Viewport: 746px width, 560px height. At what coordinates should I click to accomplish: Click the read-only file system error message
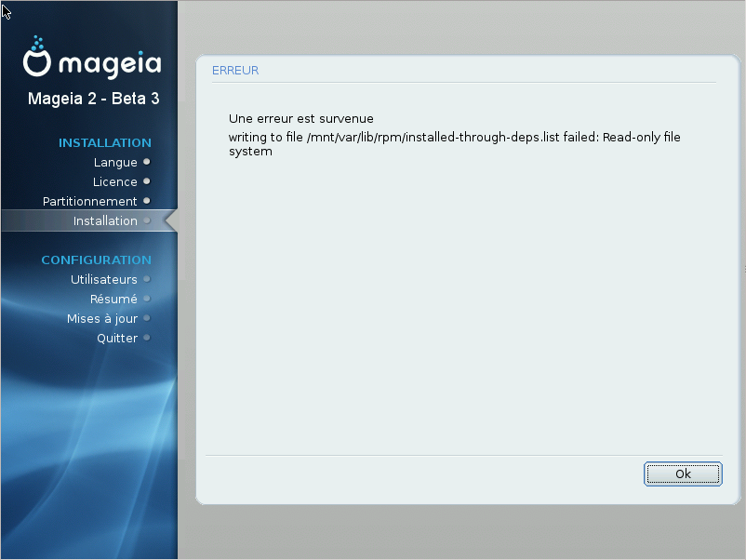454,143
